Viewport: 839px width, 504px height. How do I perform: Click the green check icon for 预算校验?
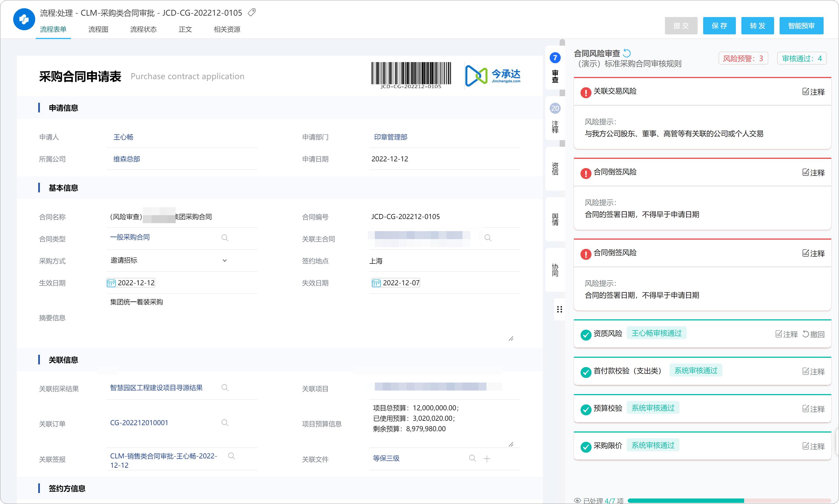[586, 409]
